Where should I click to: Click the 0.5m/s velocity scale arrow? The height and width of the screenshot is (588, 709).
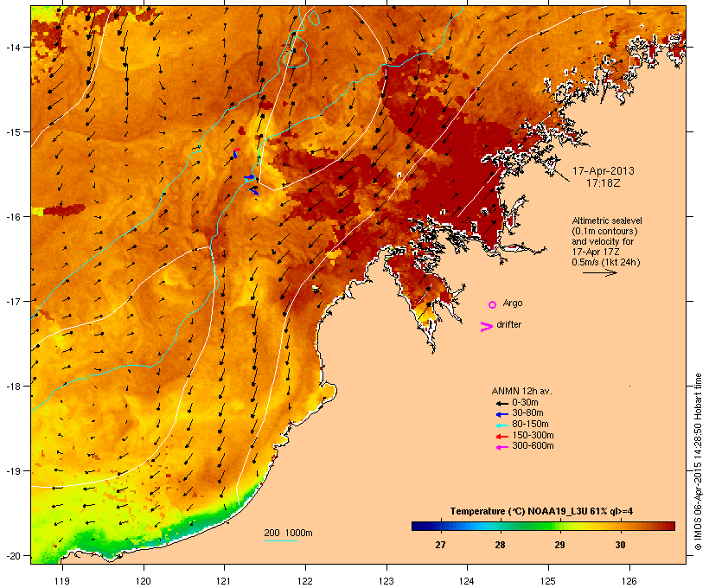pyautogui.click(x=599, y=272)
